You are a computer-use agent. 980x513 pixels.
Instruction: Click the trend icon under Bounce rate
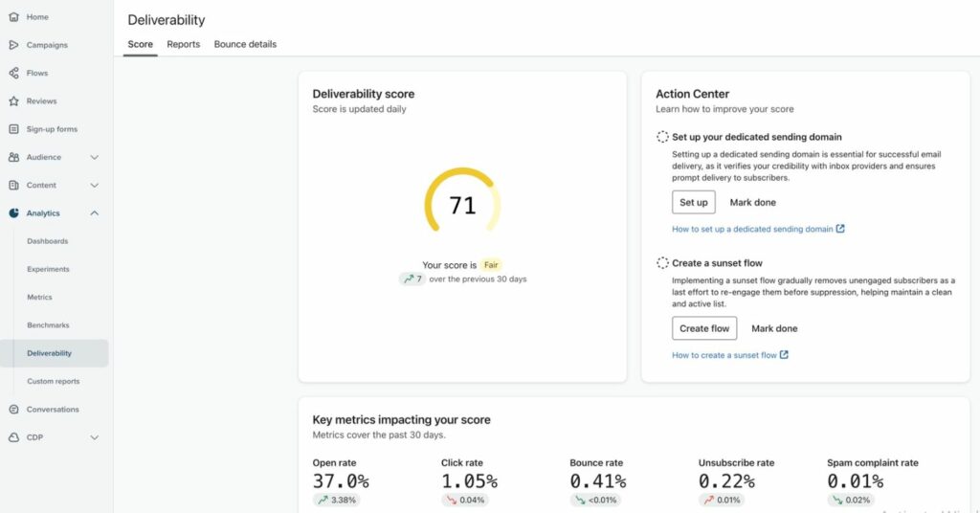[580, 500]
